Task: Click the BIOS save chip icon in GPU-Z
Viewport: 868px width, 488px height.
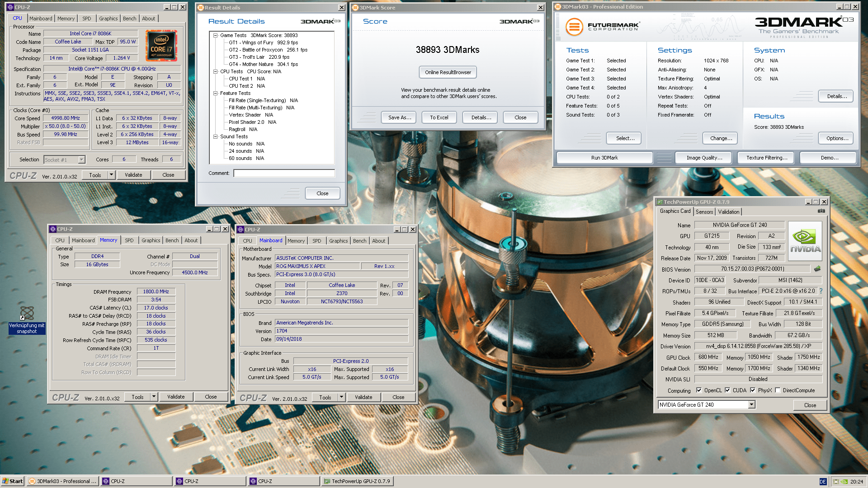Action: pos(817,269)
